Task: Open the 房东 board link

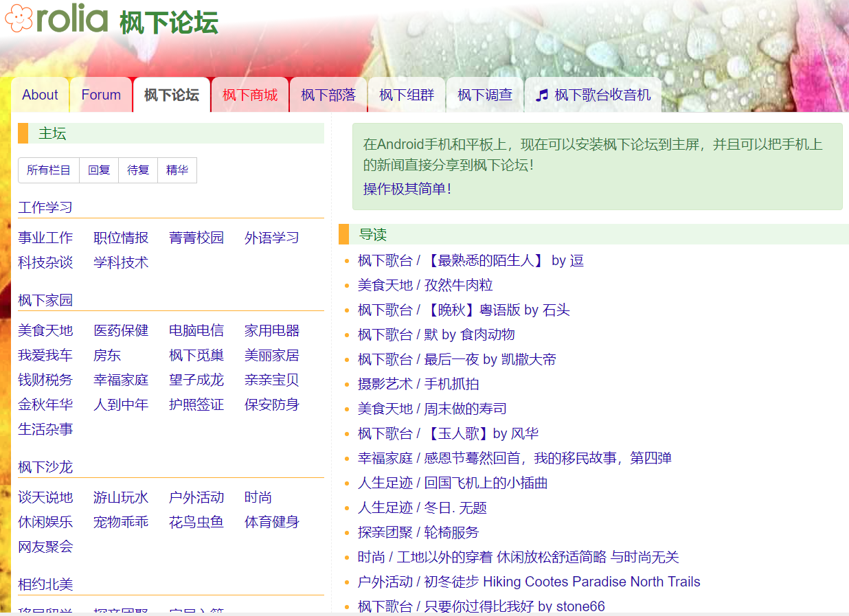Action: pyautogui.click(x=107, y=355)
